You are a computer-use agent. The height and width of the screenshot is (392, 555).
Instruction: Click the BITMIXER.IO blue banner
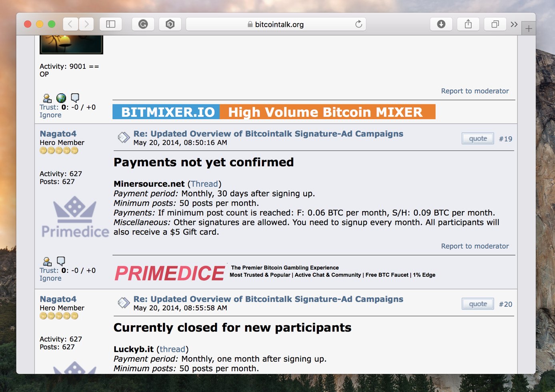(x=166, y=112)
